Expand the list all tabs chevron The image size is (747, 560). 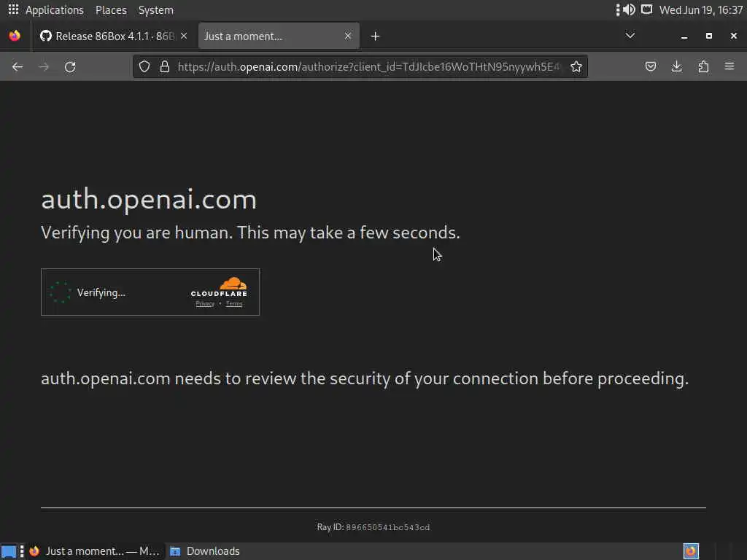tap(630, 36)
